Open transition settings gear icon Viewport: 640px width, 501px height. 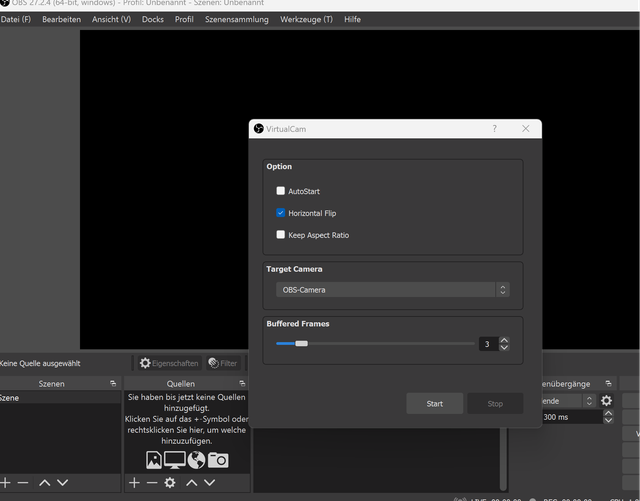tap(606, 401)
